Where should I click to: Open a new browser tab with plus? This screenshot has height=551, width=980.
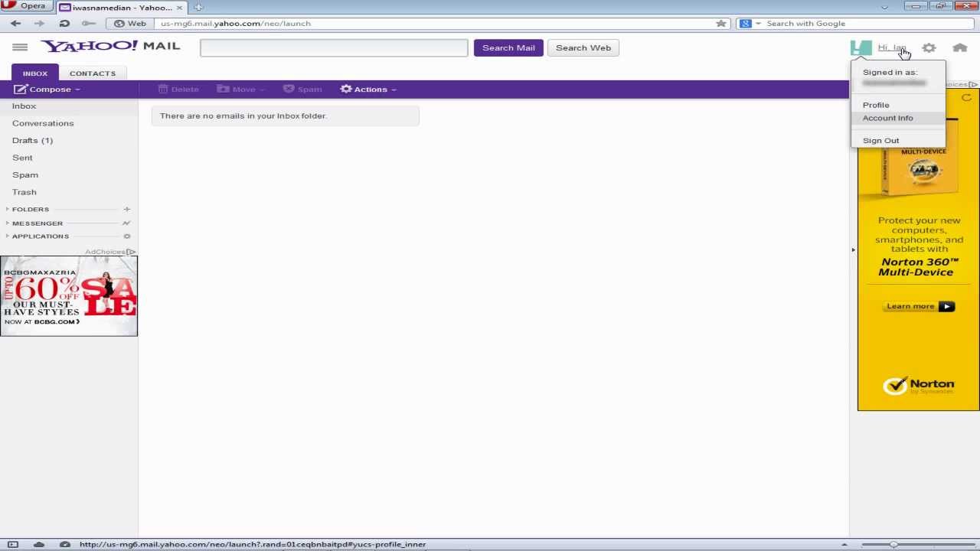198,7
